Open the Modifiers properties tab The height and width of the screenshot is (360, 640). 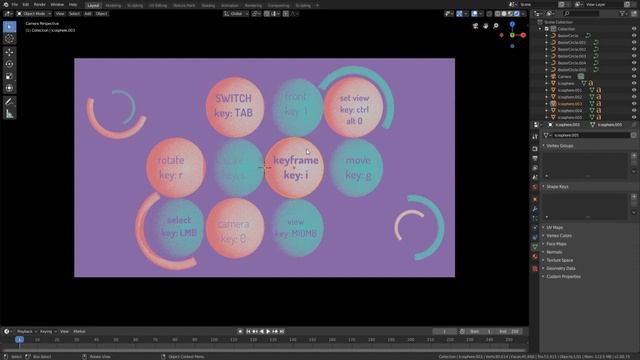point(535,209)
